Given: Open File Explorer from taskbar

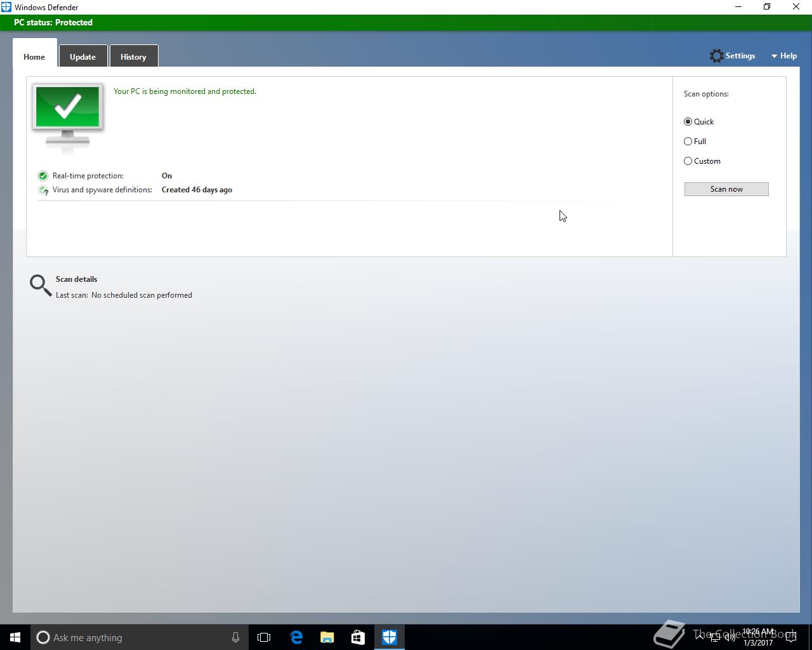Looking at the screenshot, I should 327,637.
